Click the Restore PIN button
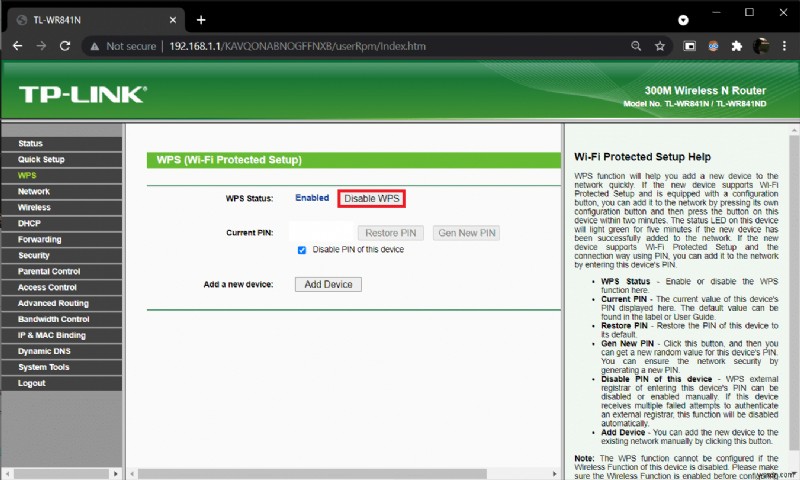Image resolution: width=800 pixels, height=480 pixels. tap(390, 233)
